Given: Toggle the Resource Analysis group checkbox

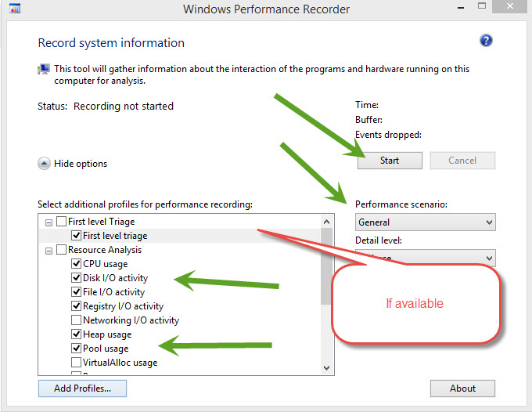Looking at the screenshot, I should point(61,250).
